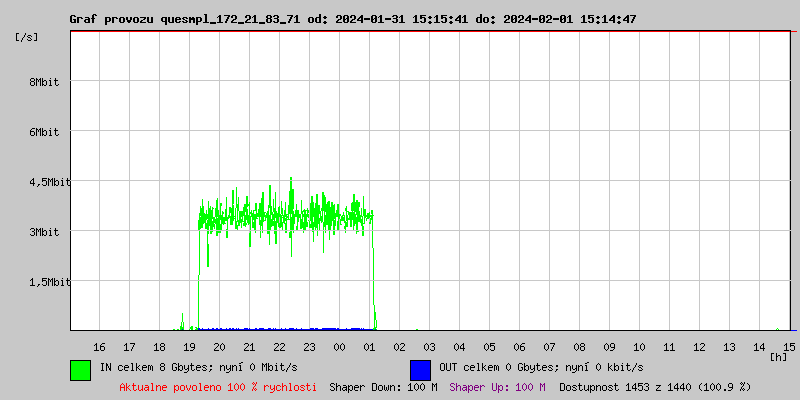The height and width of the screenshot is (400, 800).
Task: Click the 'Shaper Down: 100 M' label
Action: click(x=383, y=386)
